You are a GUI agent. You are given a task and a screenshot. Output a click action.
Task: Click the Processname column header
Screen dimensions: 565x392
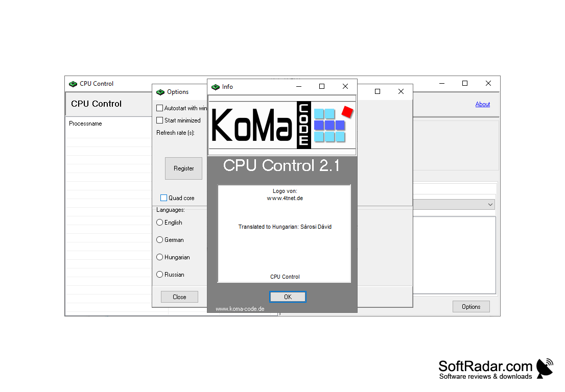[x=85, y=124]
